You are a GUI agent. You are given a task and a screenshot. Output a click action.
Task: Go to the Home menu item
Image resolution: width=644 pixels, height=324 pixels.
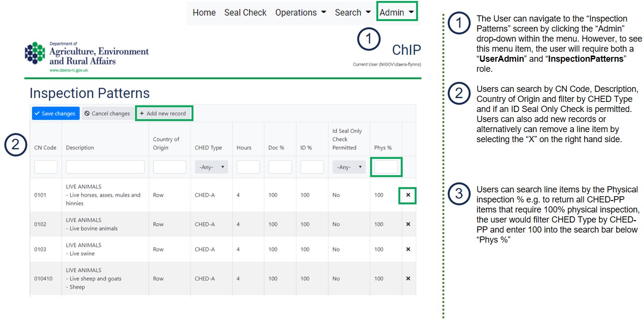click(204, 12)
